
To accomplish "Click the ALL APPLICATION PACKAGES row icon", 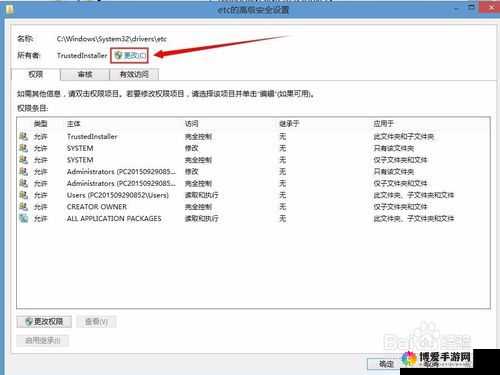I will coord(23,218).
